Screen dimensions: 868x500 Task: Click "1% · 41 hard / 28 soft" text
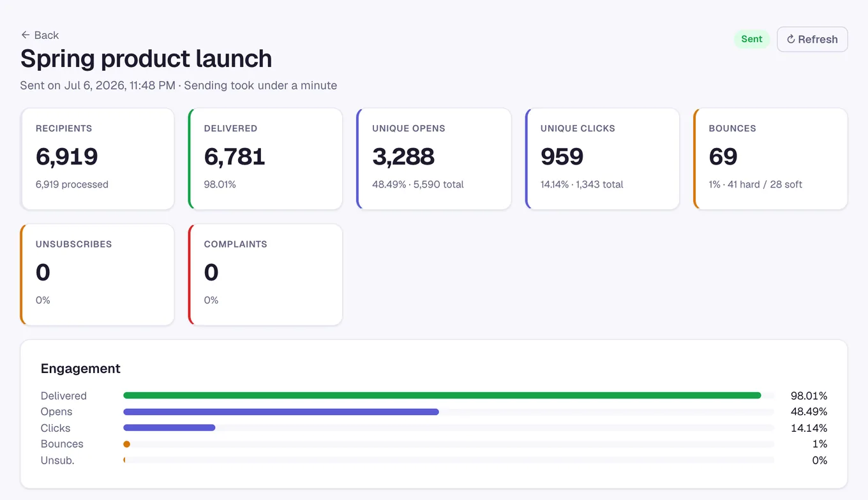[x=756, y=184]
